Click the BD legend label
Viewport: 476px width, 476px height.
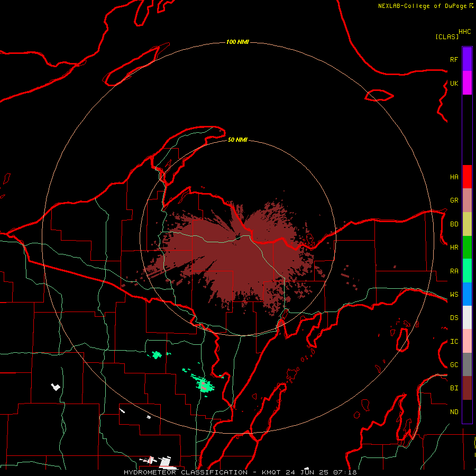pos(454,224)
